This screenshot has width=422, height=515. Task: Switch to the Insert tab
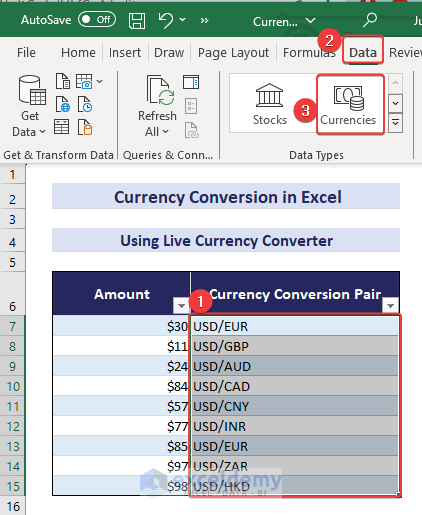(125, 53)
